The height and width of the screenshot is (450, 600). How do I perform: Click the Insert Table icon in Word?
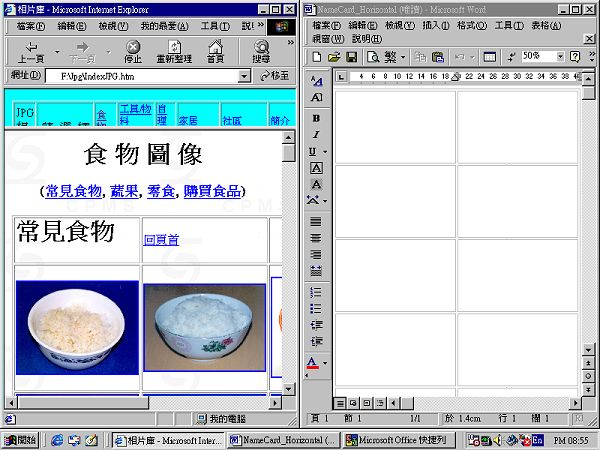click(x=489, y=57)
